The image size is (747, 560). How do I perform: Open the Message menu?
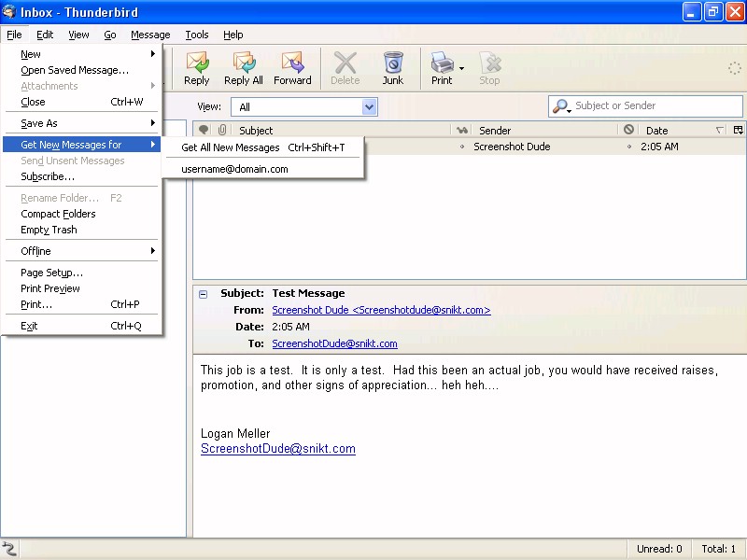150,35
